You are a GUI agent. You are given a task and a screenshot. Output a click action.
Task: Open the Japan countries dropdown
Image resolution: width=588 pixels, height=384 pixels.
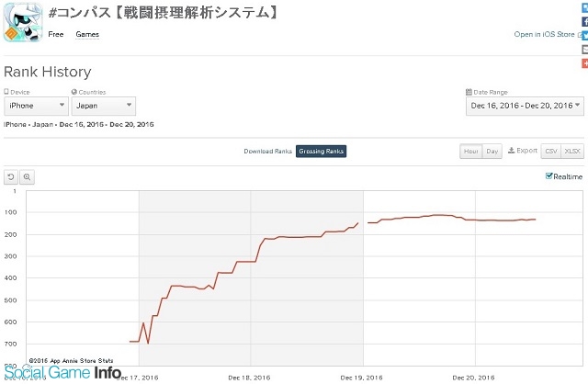tap(104, 106)
